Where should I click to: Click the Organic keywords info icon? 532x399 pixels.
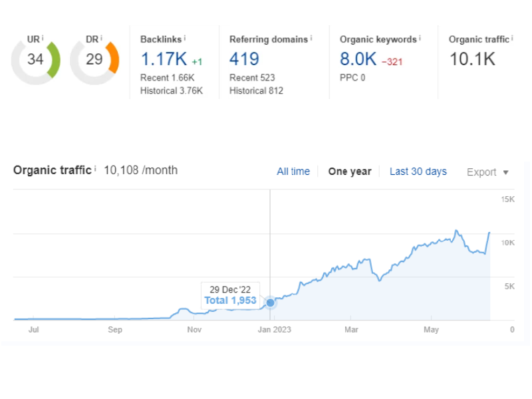420,38
